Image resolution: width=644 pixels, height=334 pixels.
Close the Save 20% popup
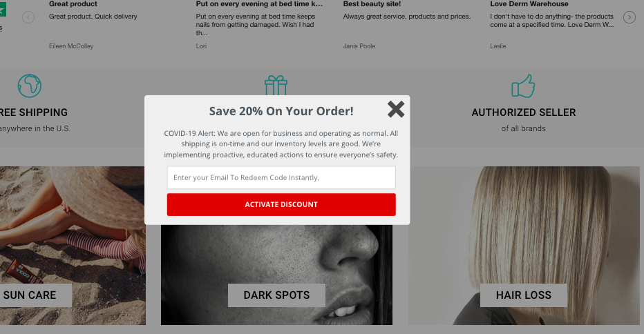[x=396, y=110]
